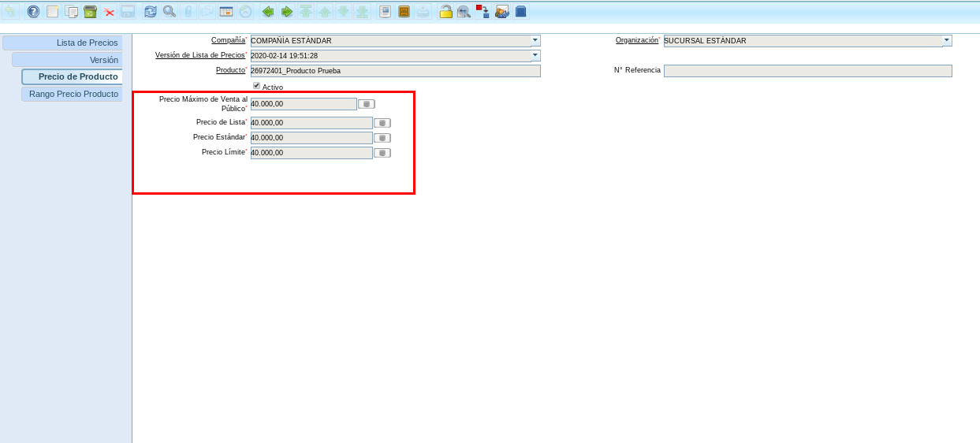Click the SUCURSAL ESTÁNDAR combo box text
980x443 pixels.
[x=705, y=41]
